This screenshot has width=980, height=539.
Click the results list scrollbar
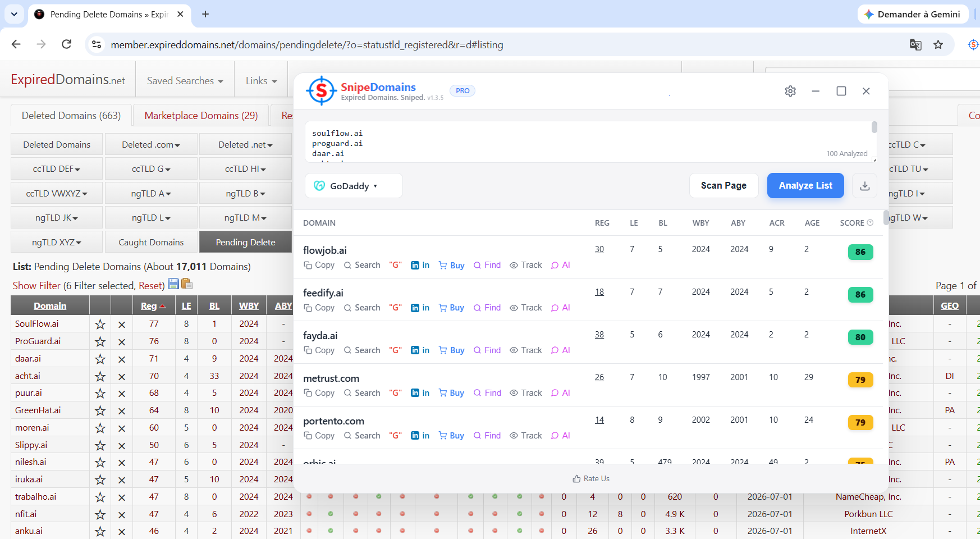click(886, 218)
